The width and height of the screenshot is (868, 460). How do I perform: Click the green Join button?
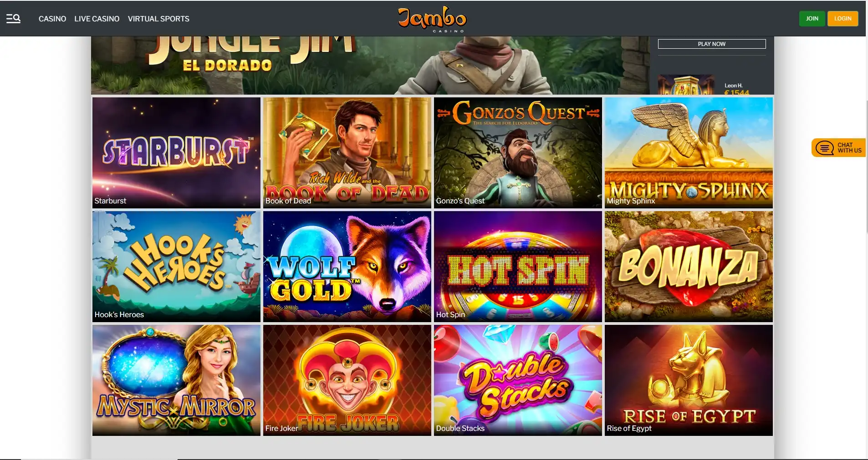point(812,19)
